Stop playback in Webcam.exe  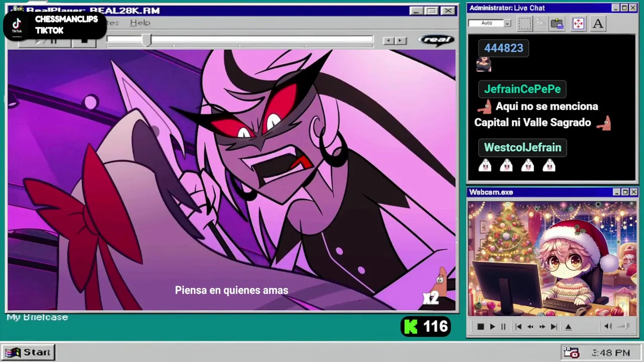[x=480, y=327]
